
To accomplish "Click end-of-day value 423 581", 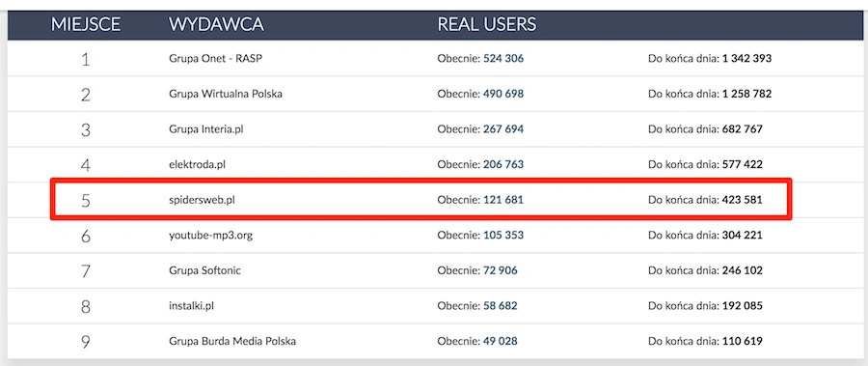I will click(x=743, y=200).
